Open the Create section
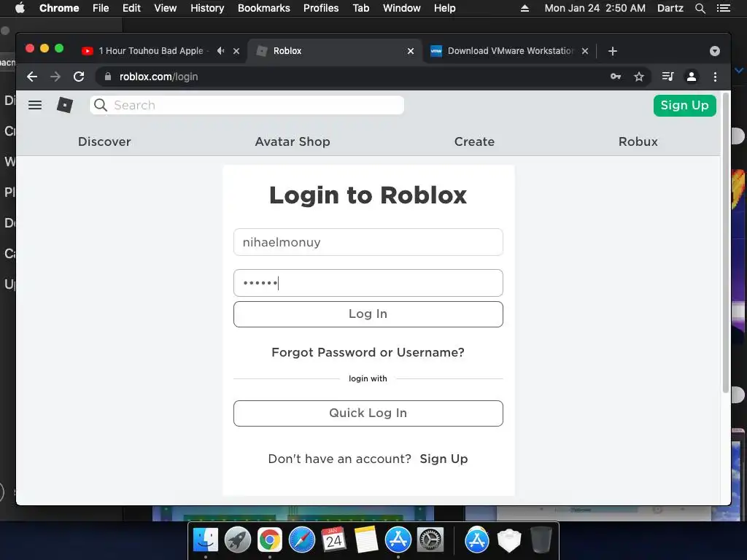Image resolution: width=747 pixels, height=560 pixels. [474, 141]
